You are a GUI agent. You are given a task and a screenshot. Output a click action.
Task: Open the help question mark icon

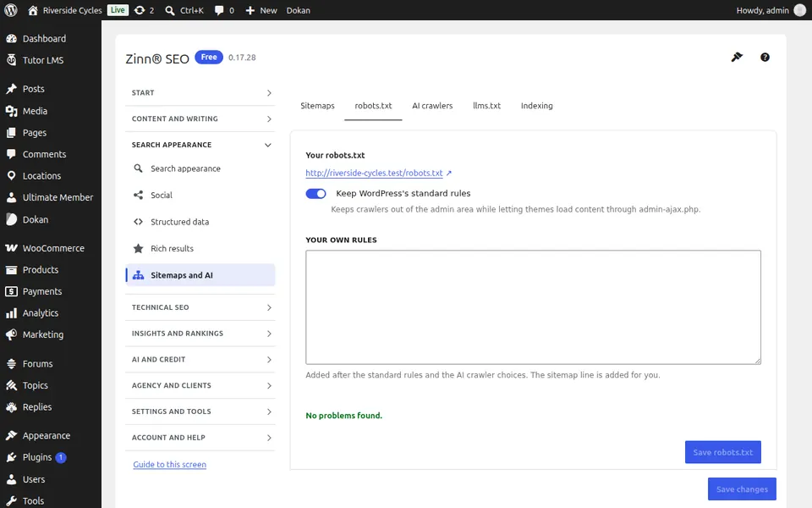point(765,57)
